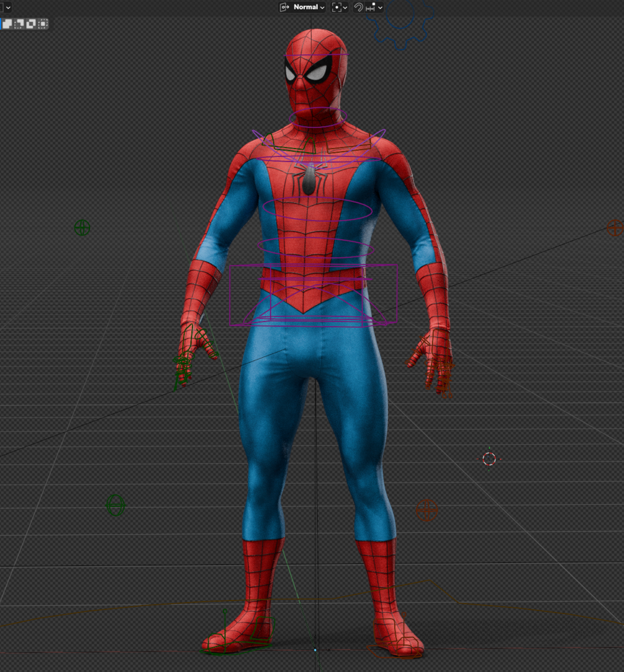Open the snapping options dropdown
This screenshot has height=672, width=624.
[374, 7]
